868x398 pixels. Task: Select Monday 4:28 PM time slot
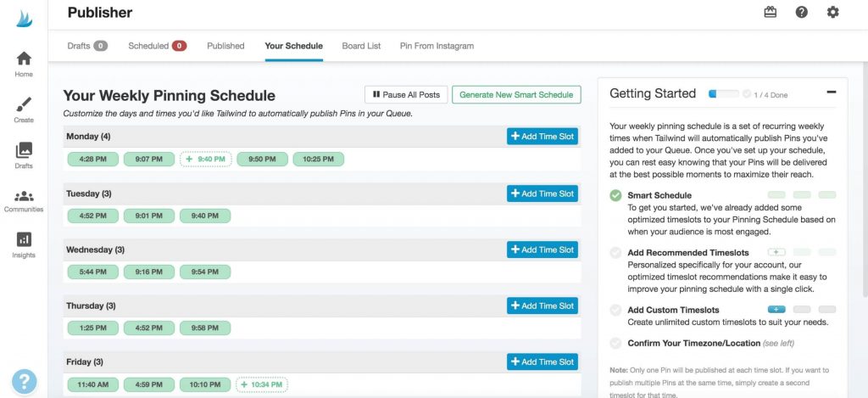click(93, 159)
